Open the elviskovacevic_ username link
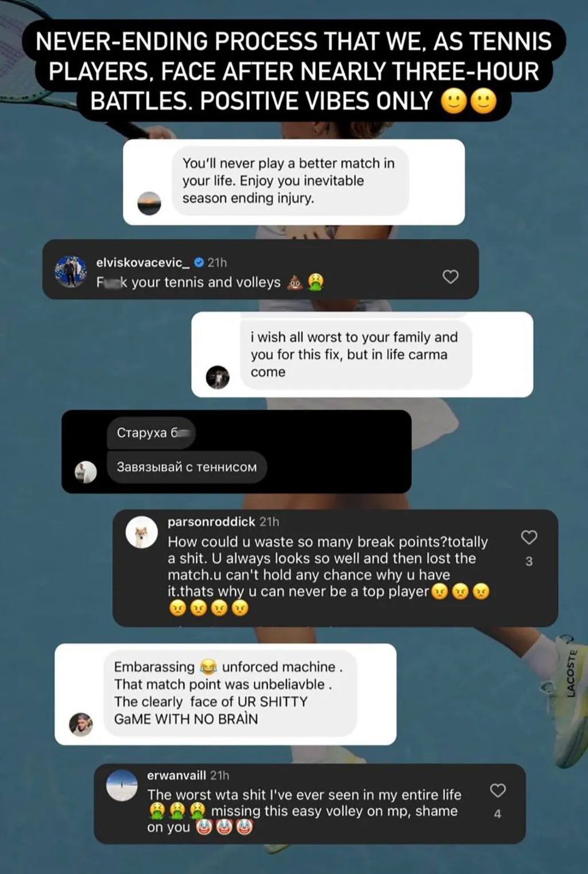588x874 pixels. pos(143,263)
